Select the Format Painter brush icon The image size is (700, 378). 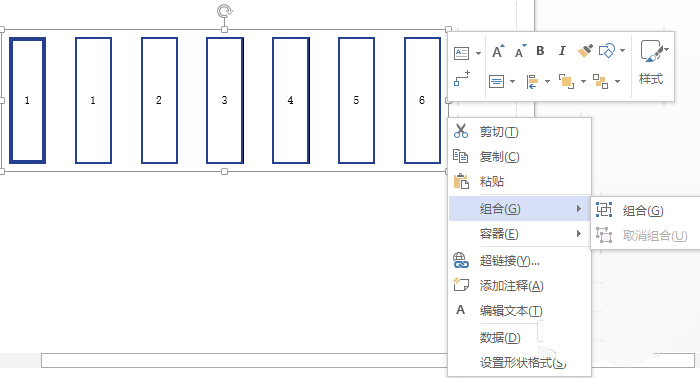[x=585, y=51]
